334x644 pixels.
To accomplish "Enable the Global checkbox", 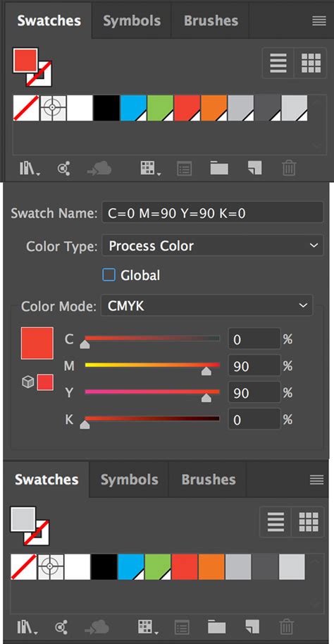I will [x=109, y=275].
